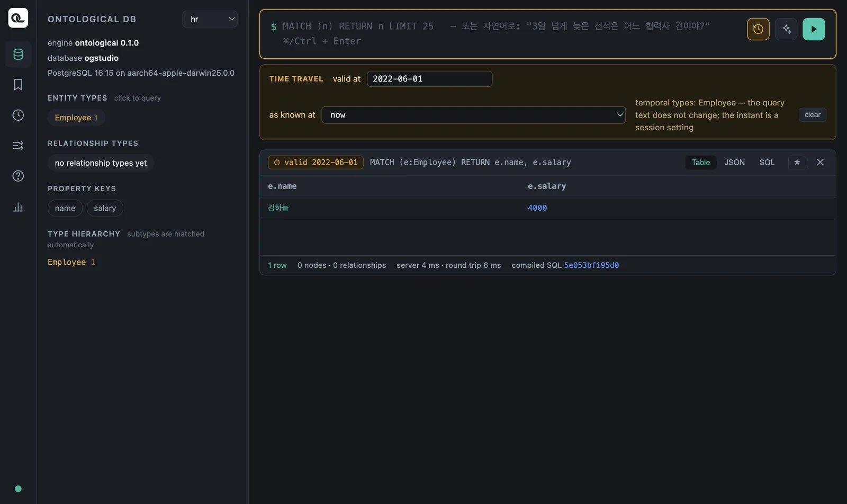Click the valid 2022-06-01 badge
Viewport: 847px width, 504px height.
(316, 163)
